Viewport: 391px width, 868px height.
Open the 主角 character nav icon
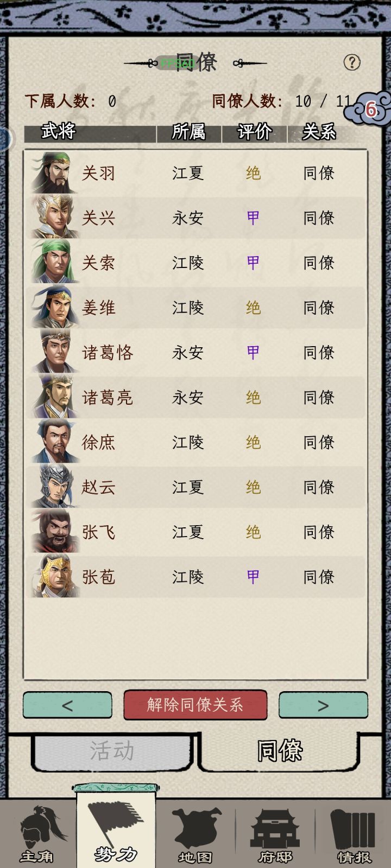click(37, 835)
